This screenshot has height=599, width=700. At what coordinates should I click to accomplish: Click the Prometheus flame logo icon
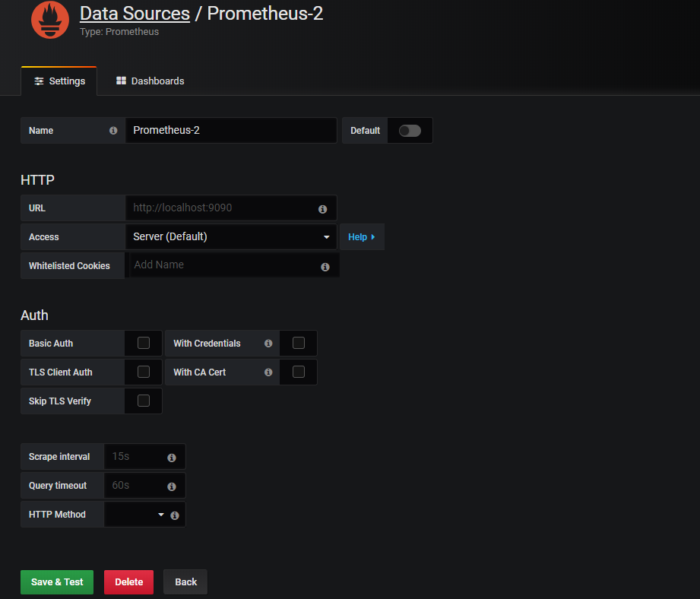point(50,20)
